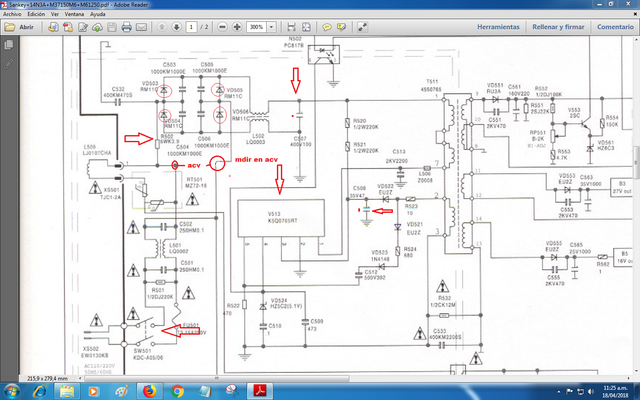Click the create PDF online icon
Viewport: 640px width, 400px height.
[x=68, y=27]
